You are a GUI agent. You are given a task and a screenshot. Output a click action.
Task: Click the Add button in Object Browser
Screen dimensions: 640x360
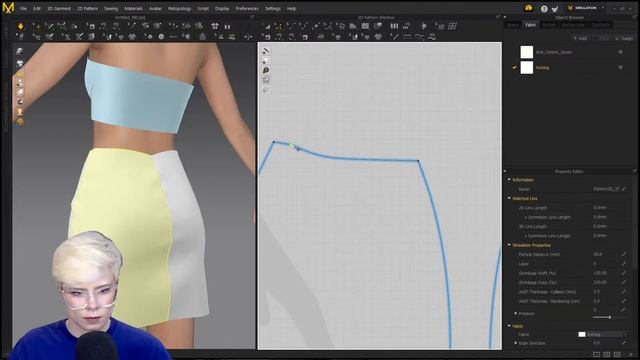[x=580, y=38]
